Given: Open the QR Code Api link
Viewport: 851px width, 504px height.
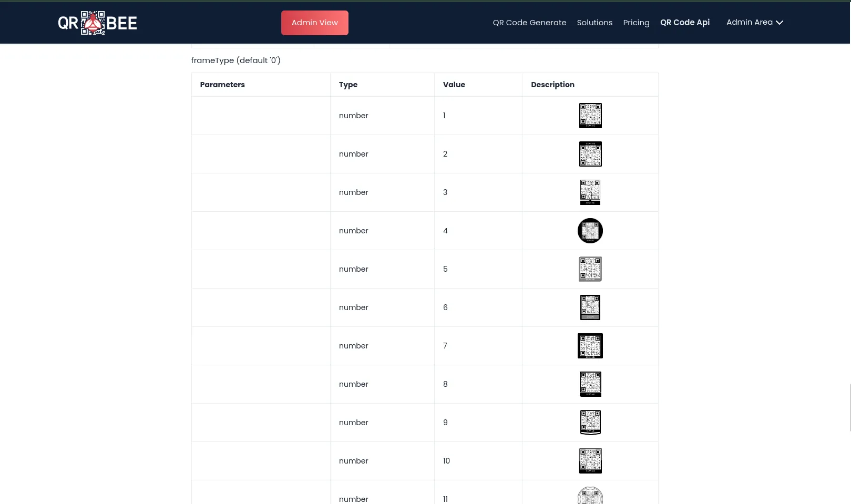Looking at the screenshot, I should pyautogui.click(x=684, y=23).
